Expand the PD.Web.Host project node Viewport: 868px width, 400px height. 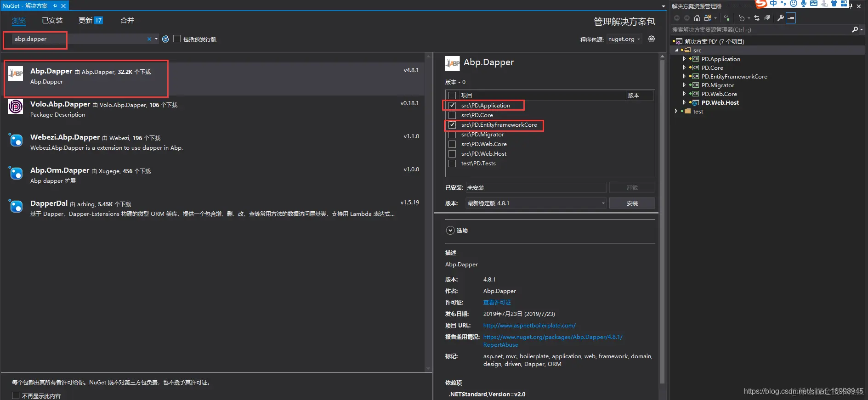click(684, 102)
